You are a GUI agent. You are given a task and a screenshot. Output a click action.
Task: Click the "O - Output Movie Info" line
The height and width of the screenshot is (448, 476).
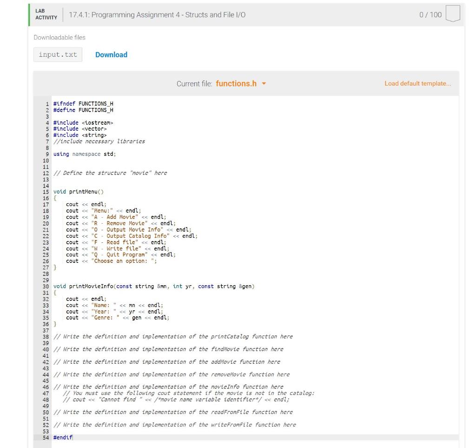coord(129,230)
